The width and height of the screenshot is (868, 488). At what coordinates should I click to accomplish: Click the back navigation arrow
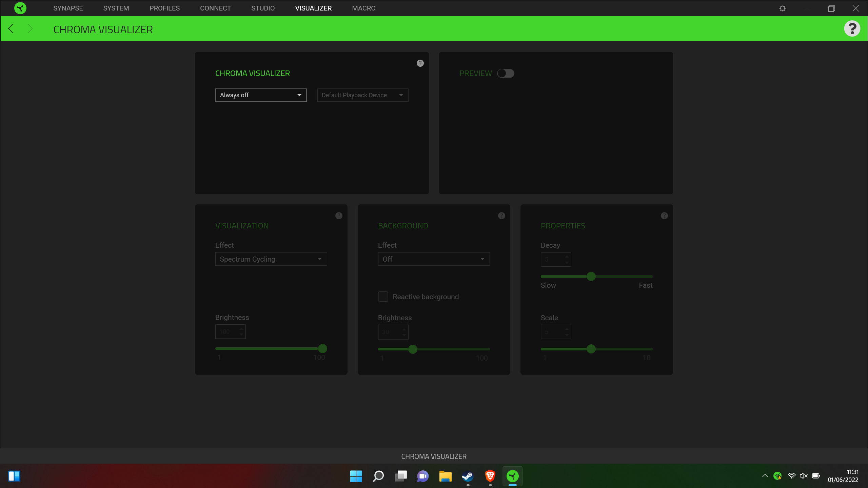pyautogui.click(x=11, y=28)
